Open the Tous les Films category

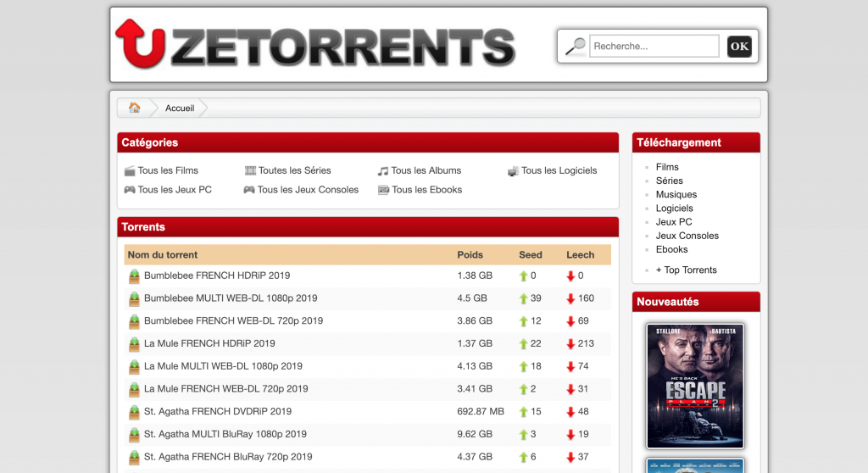(x=168, y=170)
